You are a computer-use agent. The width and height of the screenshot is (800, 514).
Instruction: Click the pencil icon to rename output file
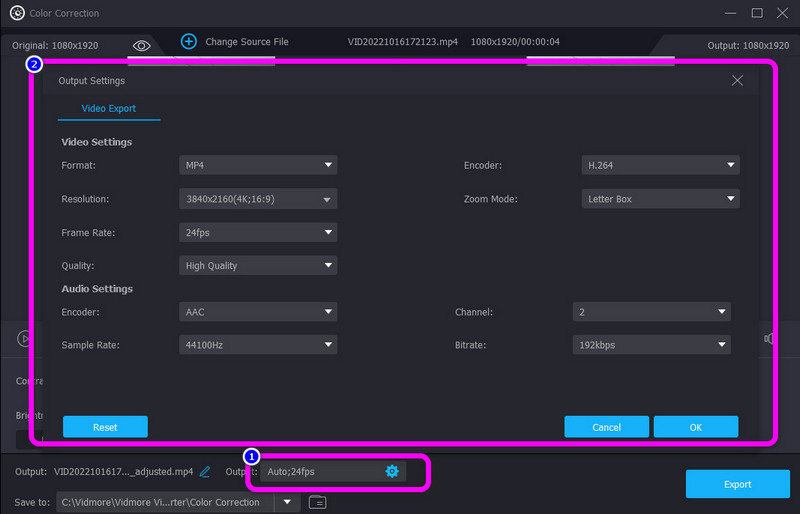tap(205, 471)
